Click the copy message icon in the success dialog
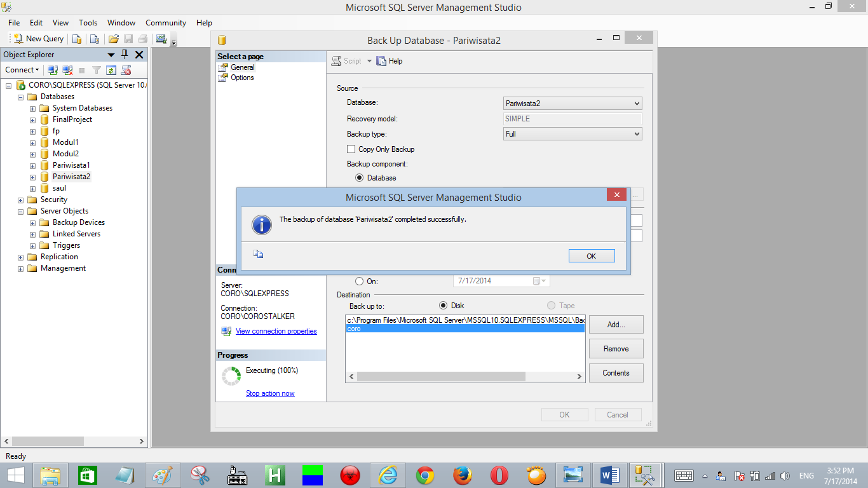The image size is (868, 488). [x=258, y=254]
